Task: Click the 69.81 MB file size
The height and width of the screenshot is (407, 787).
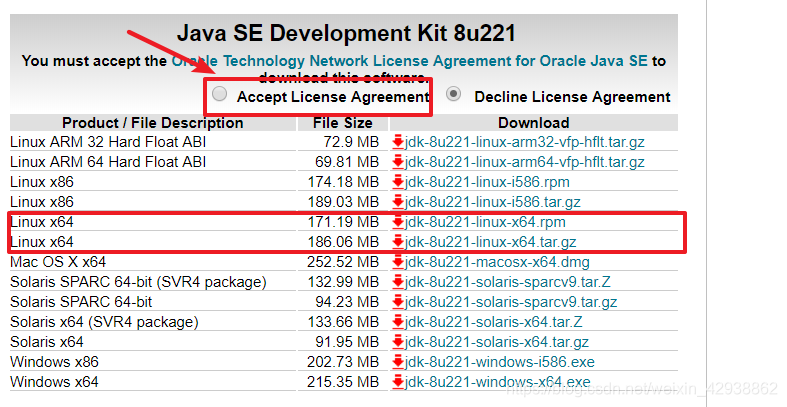Action: click(347, 162)
